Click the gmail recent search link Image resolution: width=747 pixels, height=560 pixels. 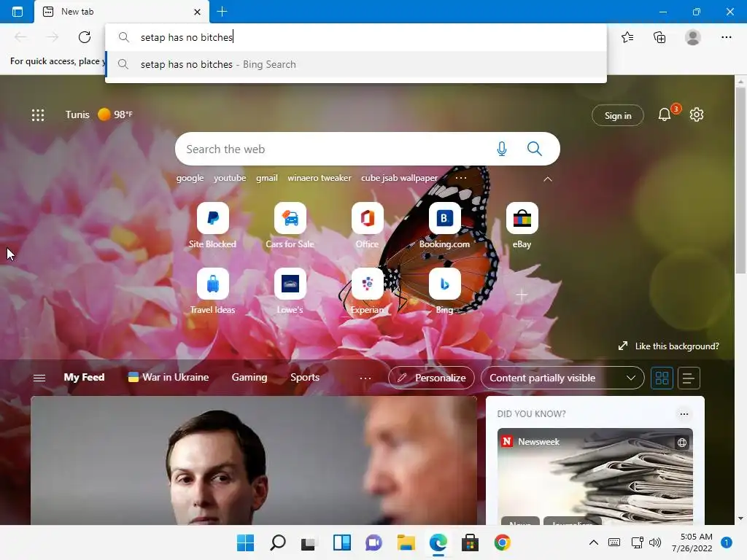[267, 178]
